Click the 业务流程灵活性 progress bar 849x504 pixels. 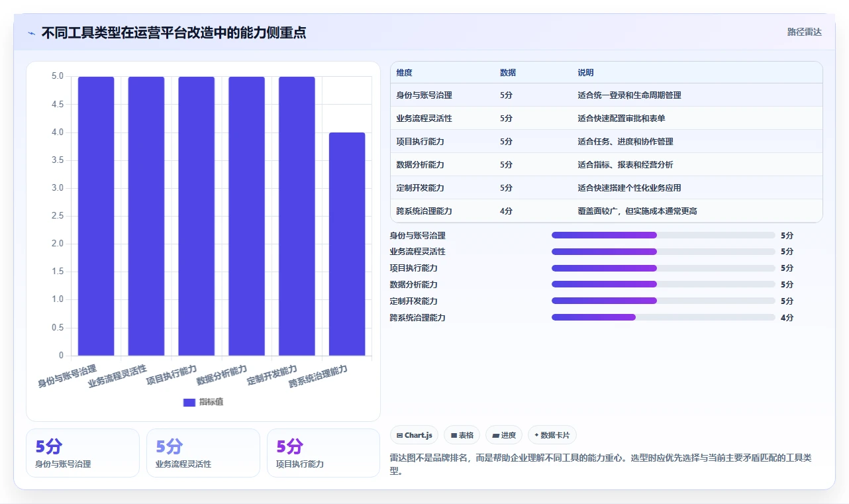coord(663,252)
